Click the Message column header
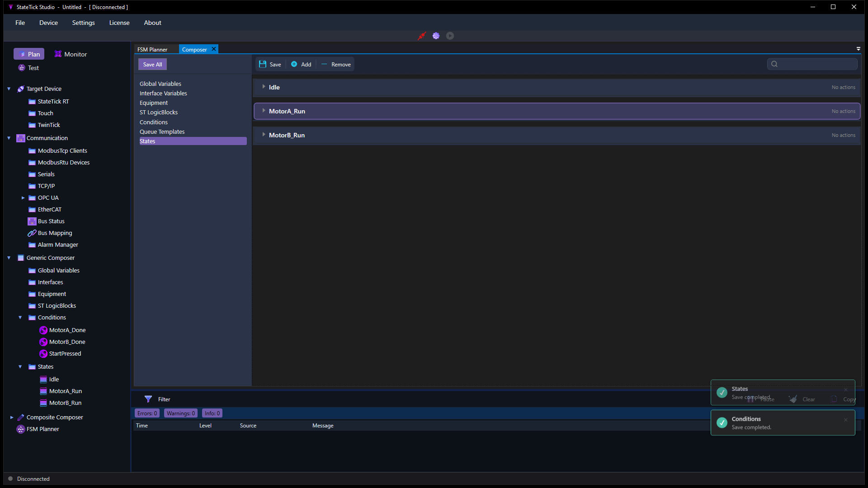Viewport: 868px width, 488px height. pyautogui.click(x=323, y=426)
